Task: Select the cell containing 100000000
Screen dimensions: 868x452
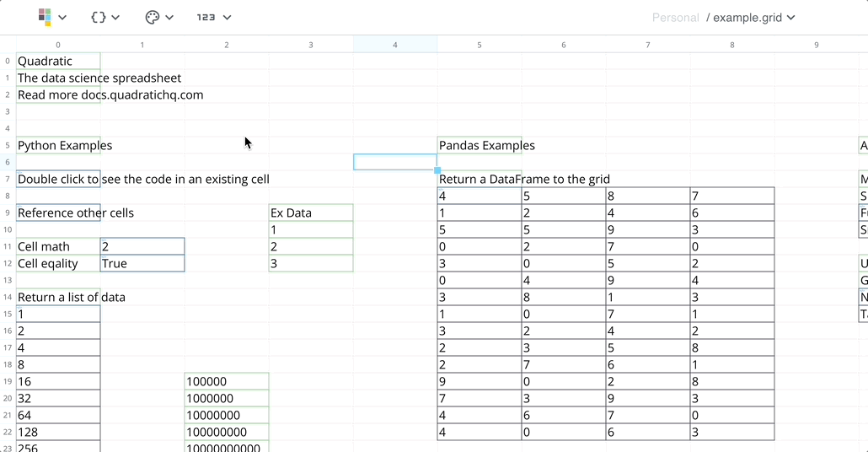Action: [x=227, y=432]
